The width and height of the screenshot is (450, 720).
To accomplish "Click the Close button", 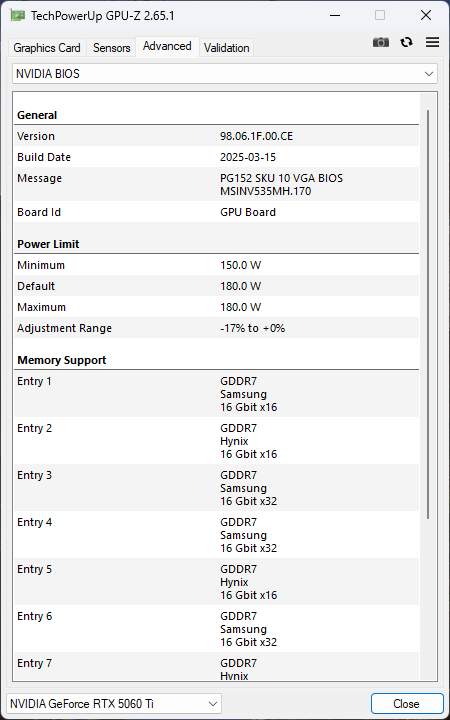I will click(406, 703).
